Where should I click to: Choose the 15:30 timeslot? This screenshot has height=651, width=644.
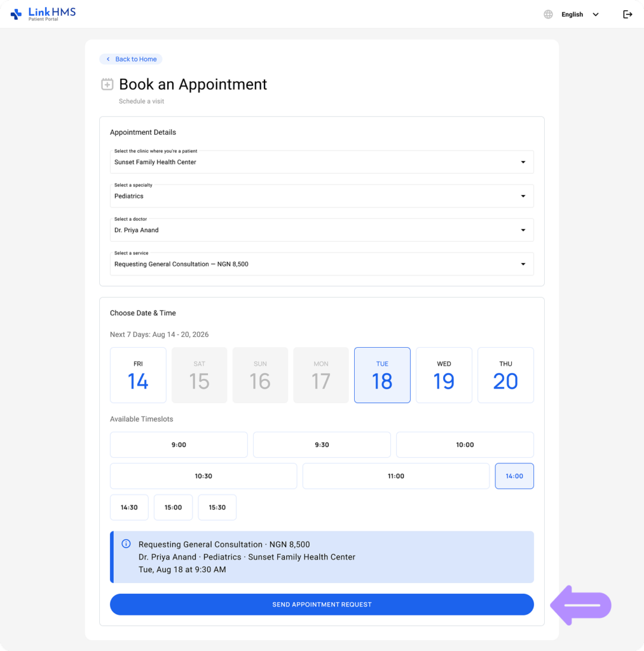(x=217, y=507)
